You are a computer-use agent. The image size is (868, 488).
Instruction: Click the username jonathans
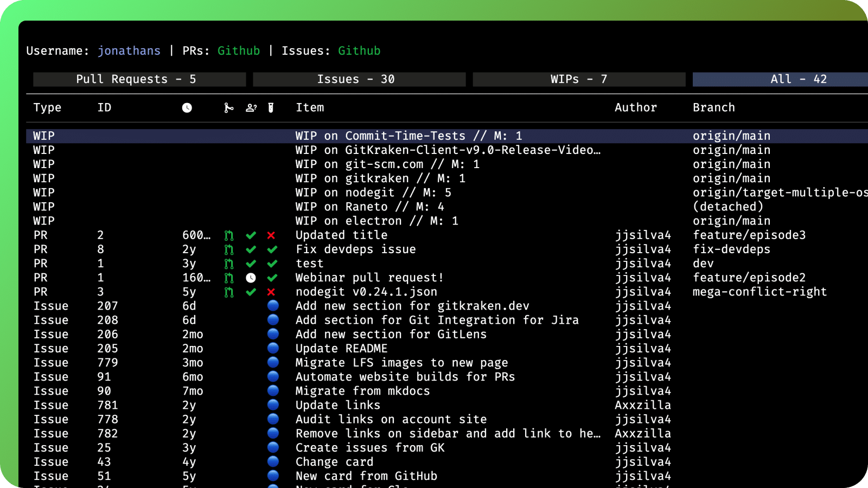tap(129, 50)
